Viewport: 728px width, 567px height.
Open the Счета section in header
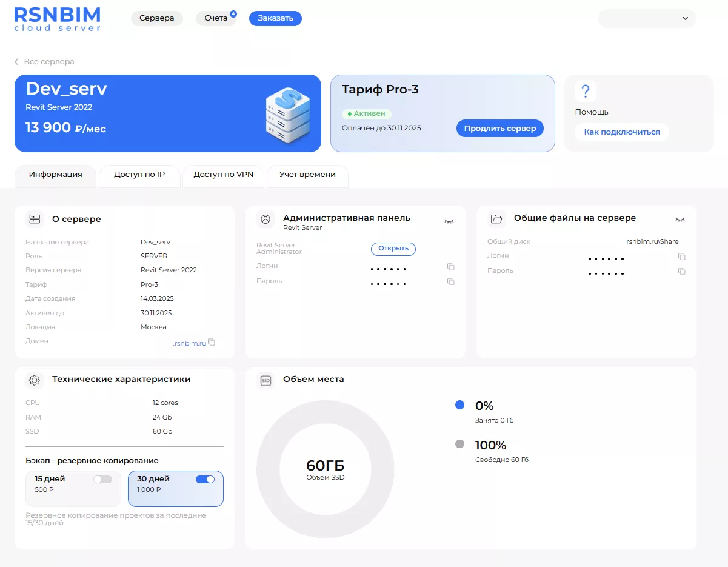(216, 18)
